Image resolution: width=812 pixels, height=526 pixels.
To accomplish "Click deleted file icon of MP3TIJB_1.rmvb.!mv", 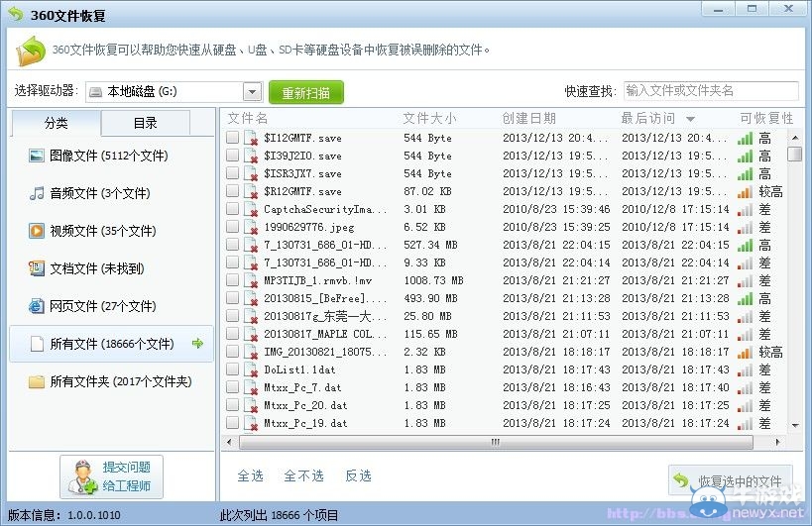I will [x=251, y=281].
